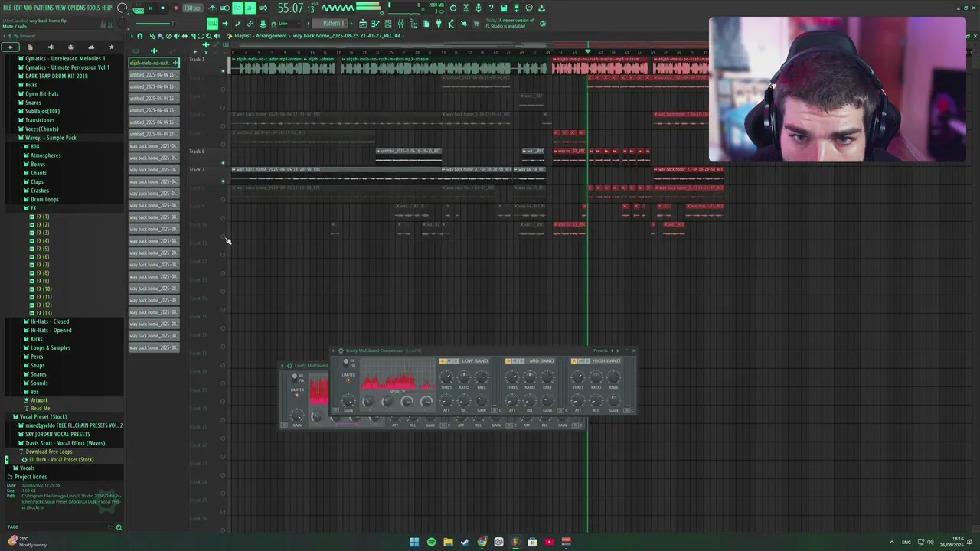
Task: Toggle the Track 6 mute LED
Action: pyautogui.click(x=224, y=162)
